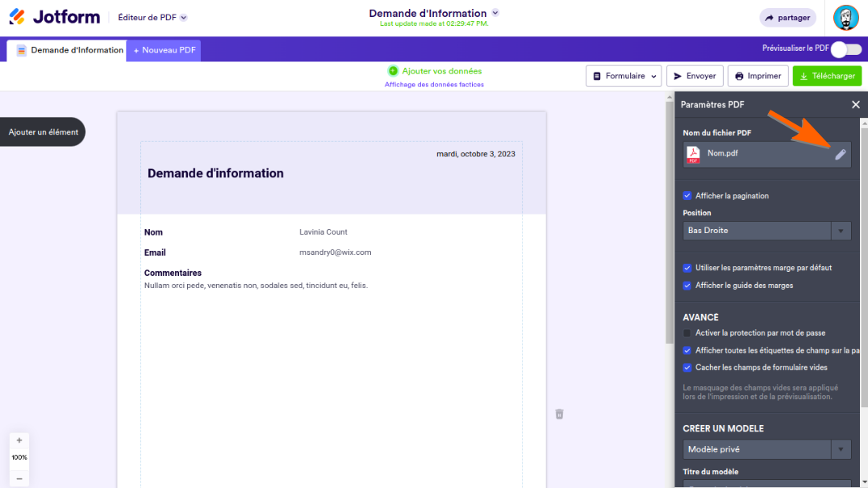Uncheck Afficher toutes les étiquettes de champ
The image size is (868, 488).
pyautogui.click(x=687, y=350)
